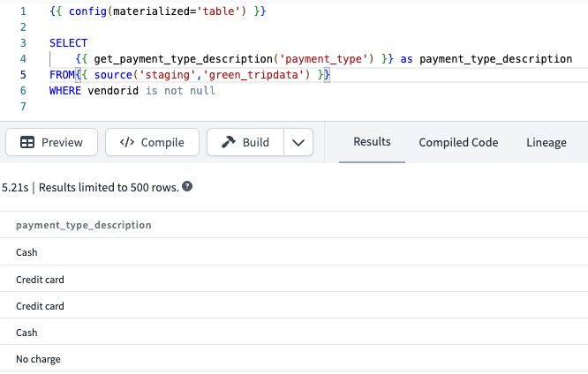Click the SELECT keyword on line 3

click(x=68, y=43)
